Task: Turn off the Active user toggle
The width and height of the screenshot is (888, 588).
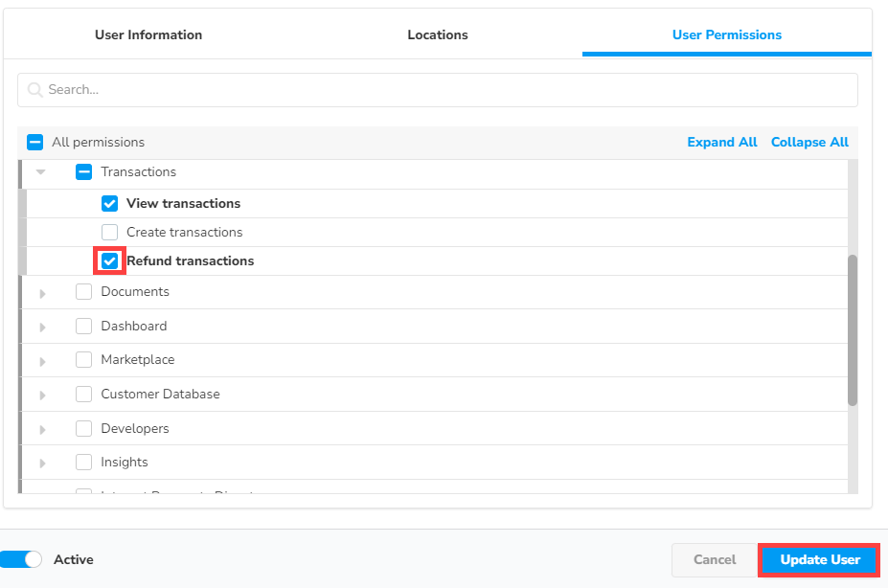Action: point(22,559)
